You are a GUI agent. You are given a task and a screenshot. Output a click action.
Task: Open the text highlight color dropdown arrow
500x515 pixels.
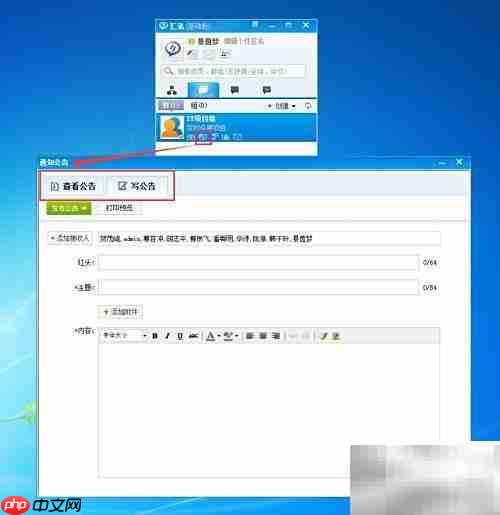click(236, 336)
